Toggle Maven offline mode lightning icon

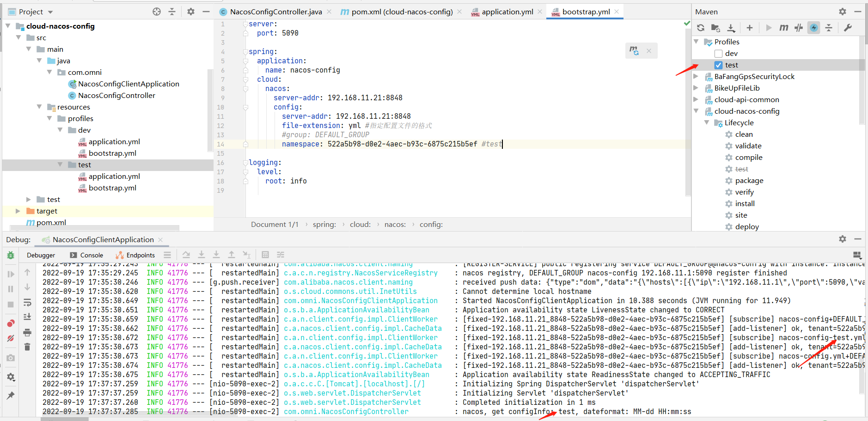[x=814, y=28]
